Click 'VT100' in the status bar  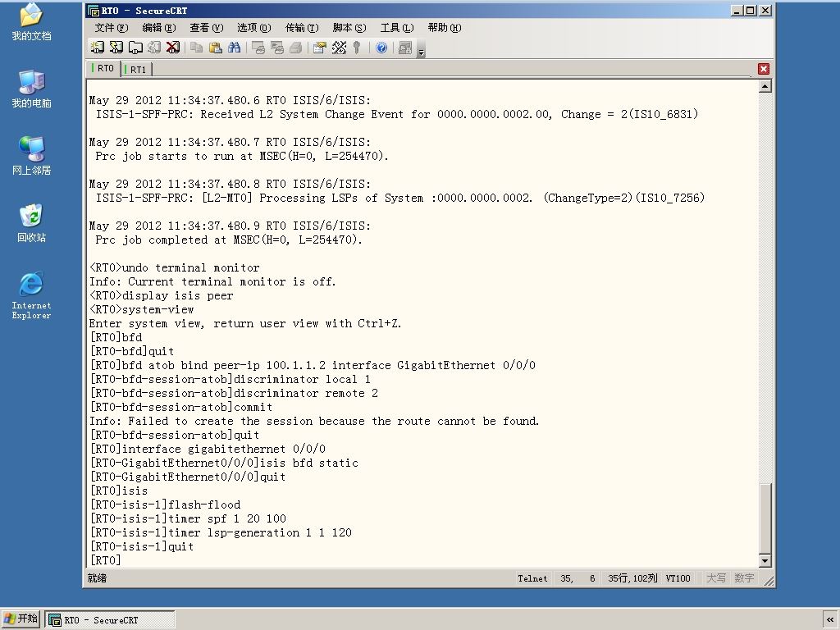tap(678, 578)
